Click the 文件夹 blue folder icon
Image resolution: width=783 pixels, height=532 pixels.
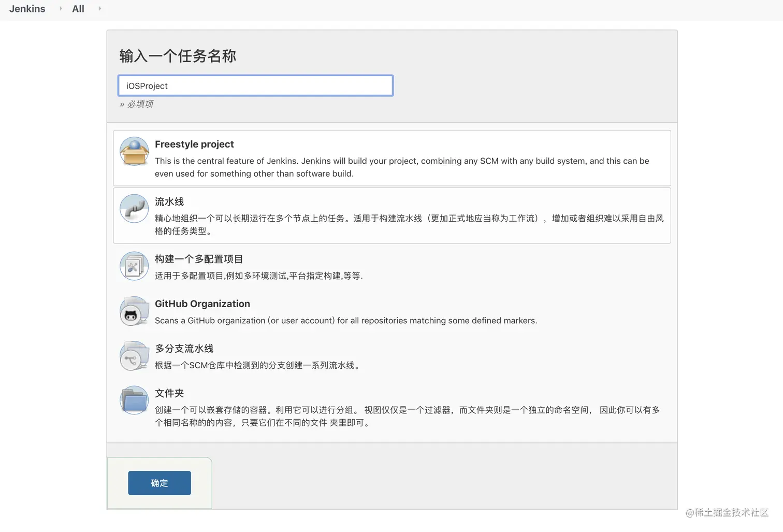pos(134,400)
